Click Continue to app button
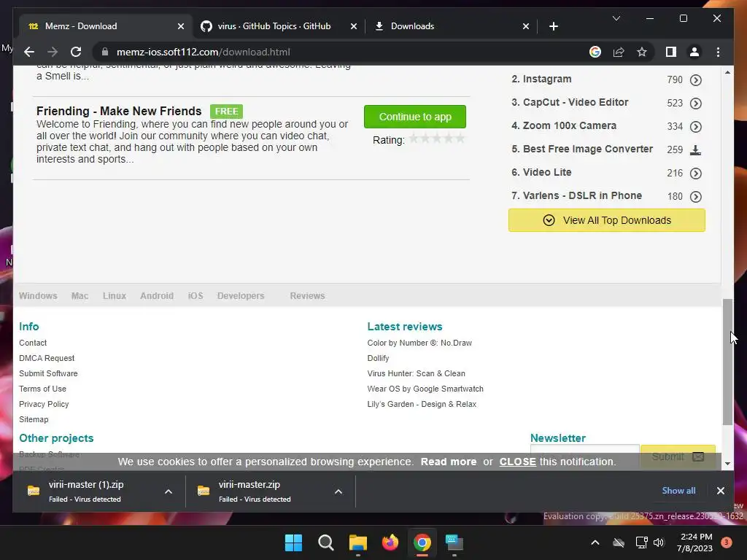The image size is (747, 560). [x=415, y=117]
